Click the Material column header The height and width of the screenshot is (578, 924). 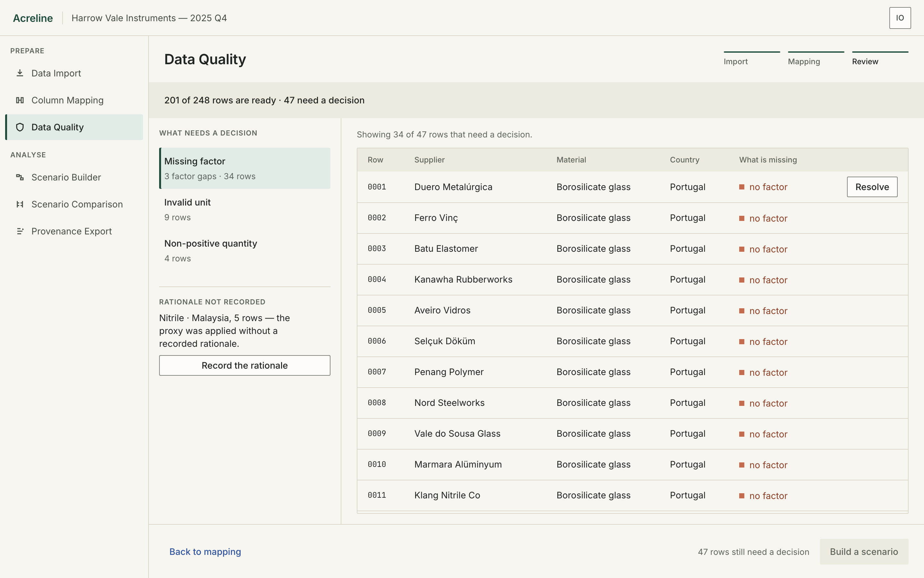[571, 160]
